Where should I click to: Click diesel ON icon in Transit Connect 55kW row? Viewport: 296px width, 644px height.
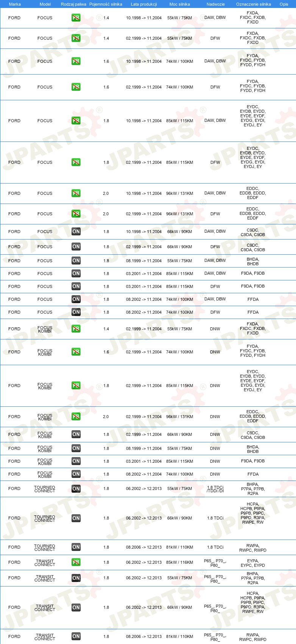click(76, 578)
